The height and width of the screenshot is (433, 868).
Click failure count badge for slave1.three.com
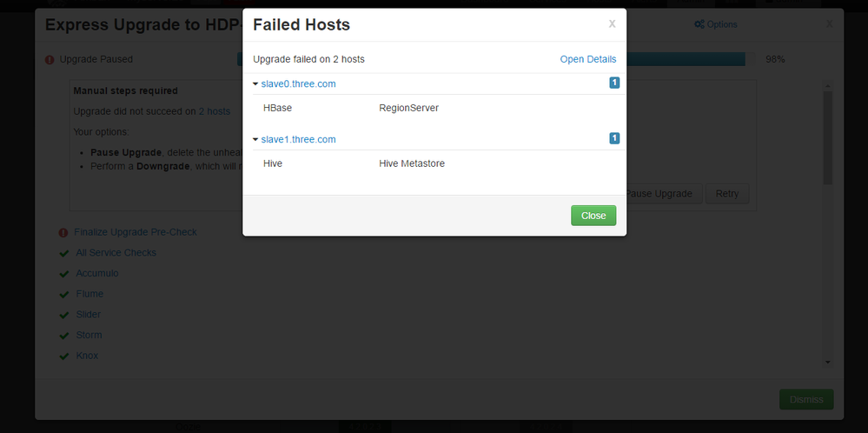coord(614,138)
